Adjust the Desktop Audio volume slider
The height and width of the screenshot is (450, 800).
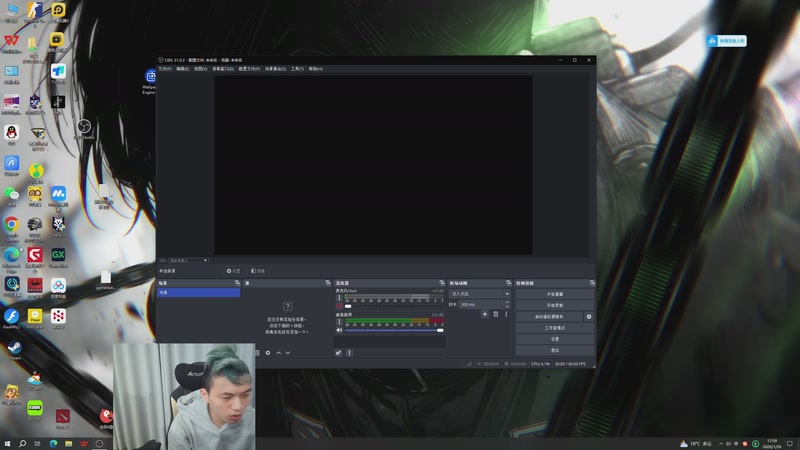(394, 330)
